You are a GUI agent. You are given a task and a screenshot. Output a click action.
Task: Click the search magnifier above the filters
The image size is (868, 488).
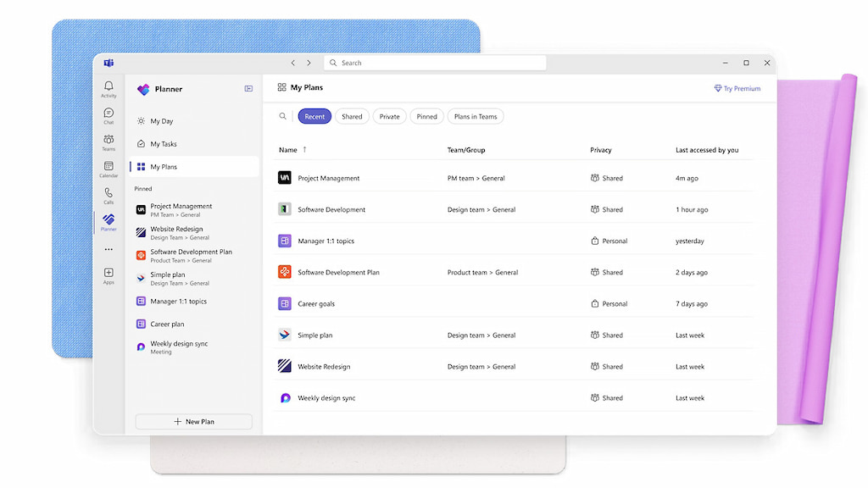coord(283,116)
